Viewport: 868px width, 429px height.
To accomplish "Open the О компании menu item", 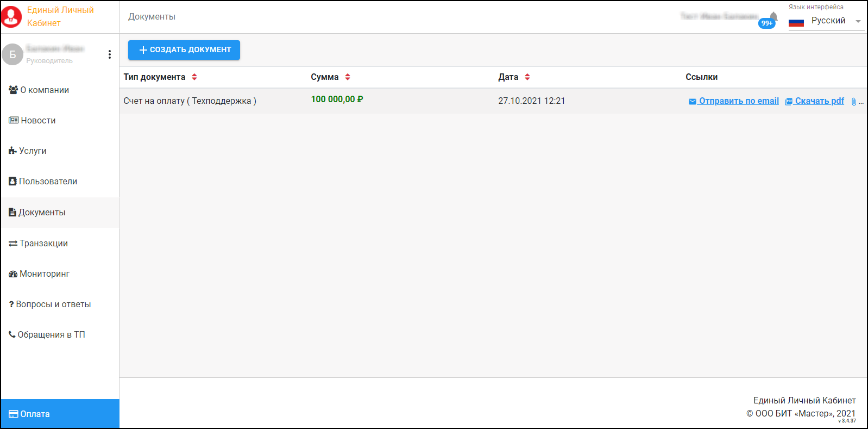I will 39,90.
